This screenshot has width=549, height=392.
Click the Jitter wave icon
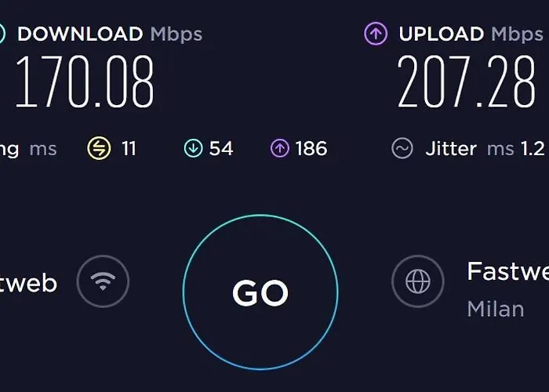tap(402, 148)
